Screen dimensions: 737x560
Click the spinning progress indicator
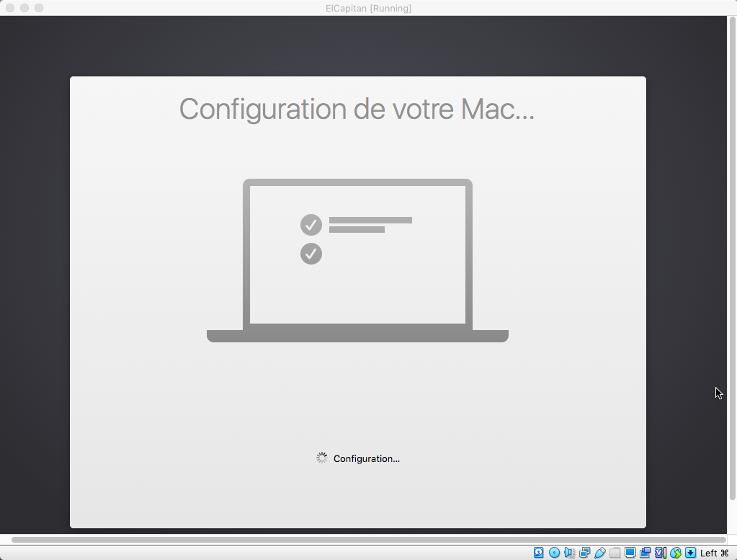click(321, 458)
